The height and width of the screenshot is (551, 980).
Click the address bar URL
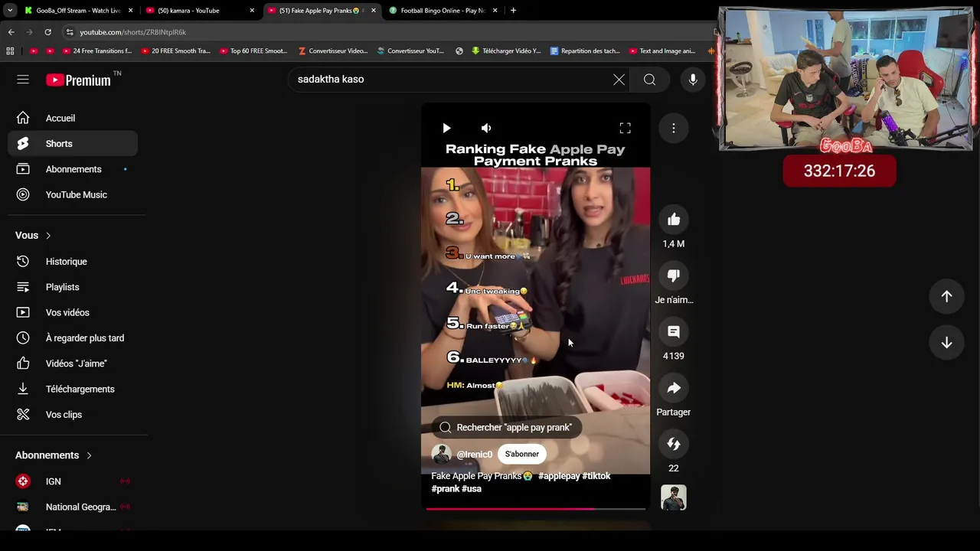(132, 32)
